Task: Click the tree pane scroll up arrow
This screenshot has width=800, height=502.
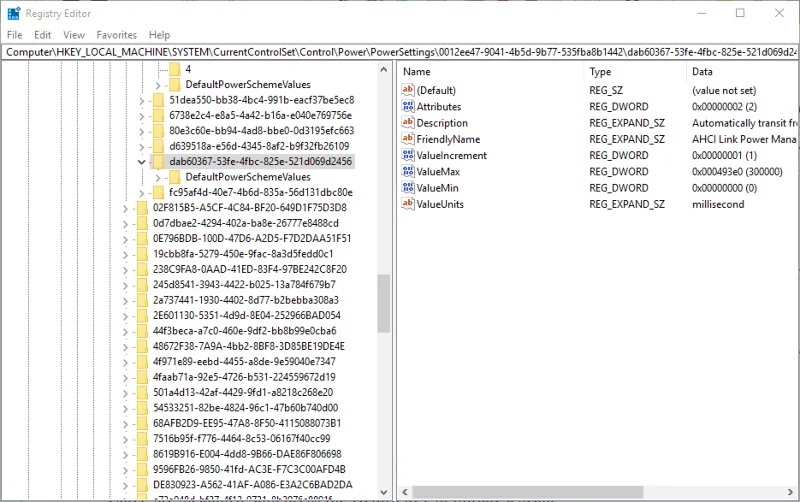Action: (384, 69)
